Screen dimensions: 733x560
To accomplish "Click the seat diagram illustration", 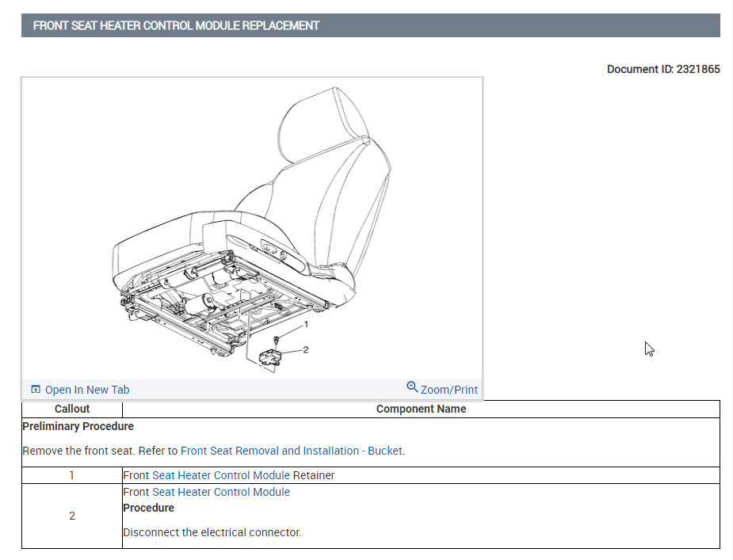I will tap(252, 229).
